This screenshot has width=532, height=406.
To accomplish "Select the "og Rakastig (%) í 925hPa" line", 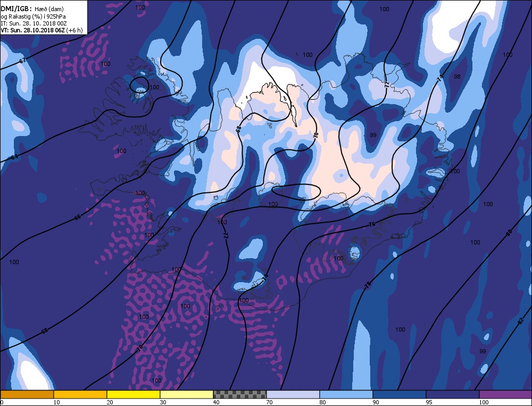I will [x=33, y=16].
